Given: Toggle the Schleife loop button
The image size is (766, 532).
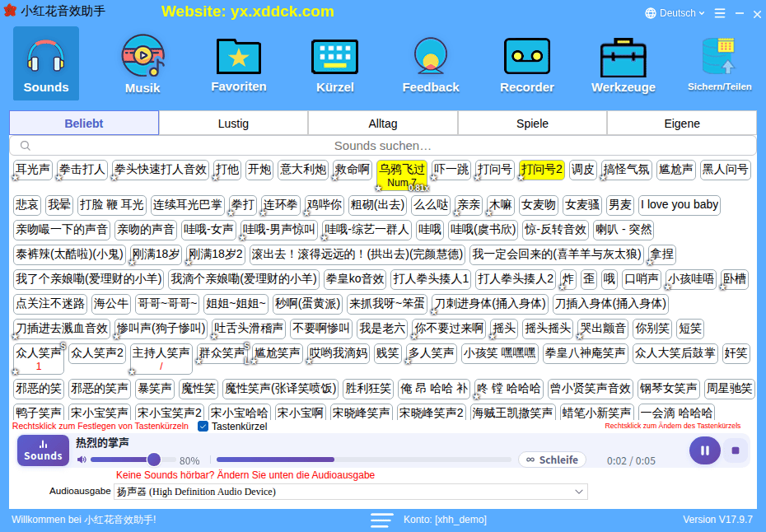Looking at the screenshot, I should pyautogui.click(x=552, y=460).
